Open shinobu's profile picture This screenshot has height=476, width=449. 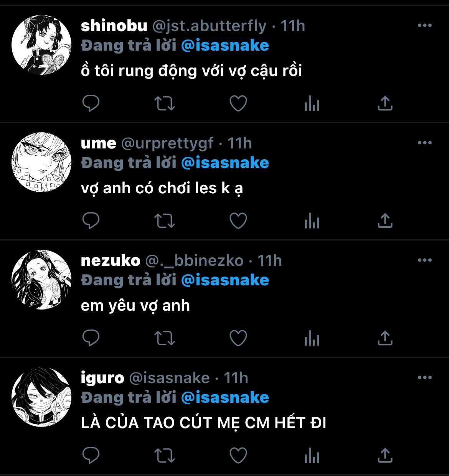[41, 44]
